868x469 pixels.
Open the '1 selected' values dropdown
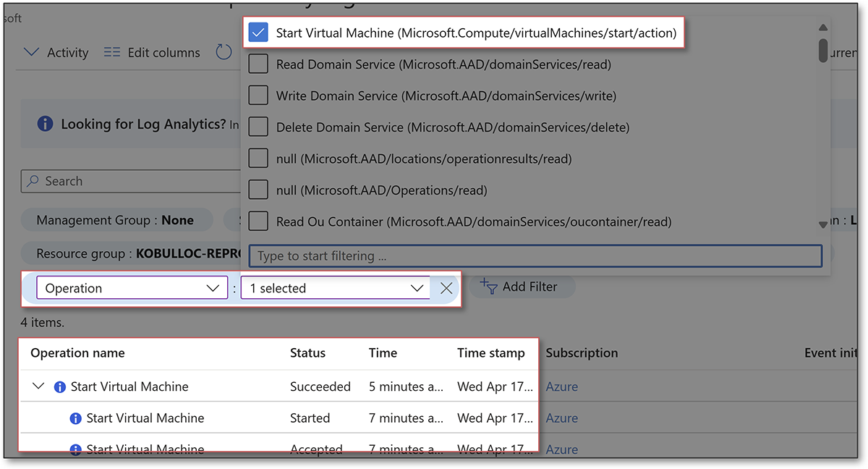pyautogui.click(x=336, y=288)
